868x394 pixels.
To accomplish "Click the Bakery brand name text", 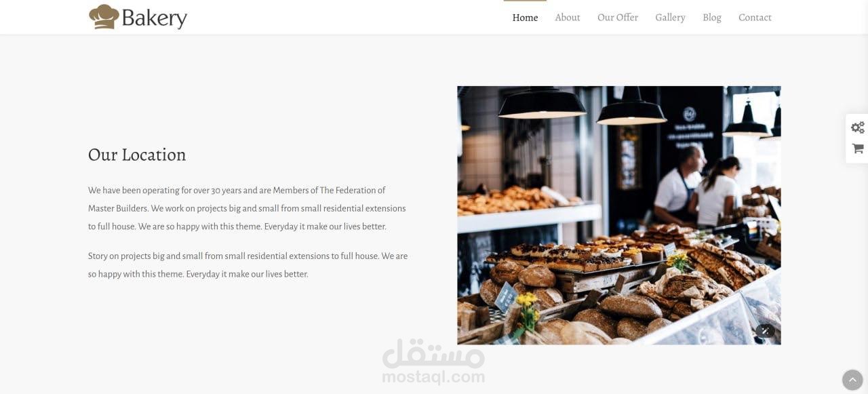I will pyautogui.click(x=154, y=18).
